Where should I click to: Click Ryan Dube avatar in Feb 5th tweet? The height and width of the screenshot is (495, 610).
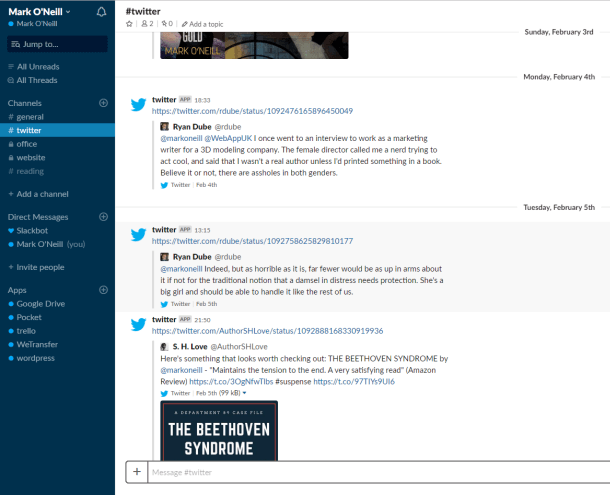(x=165, y=257)
